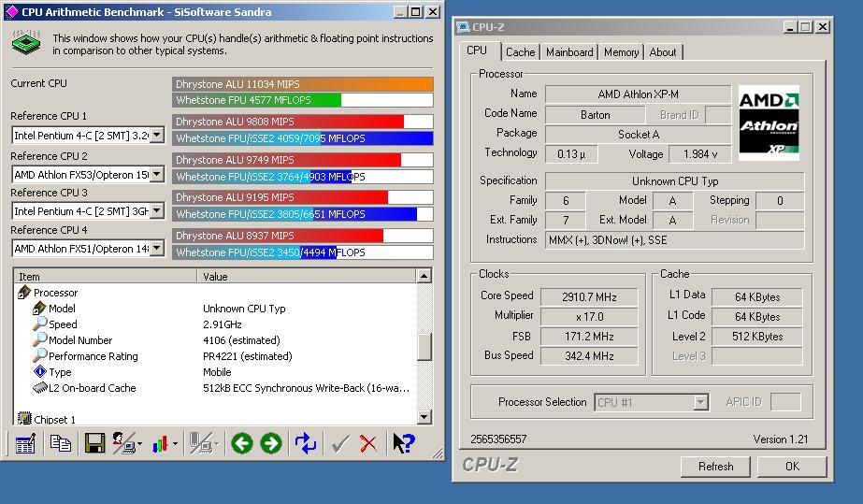
Task: Open the About tab in CPU-Z
Action: [663, 52]
